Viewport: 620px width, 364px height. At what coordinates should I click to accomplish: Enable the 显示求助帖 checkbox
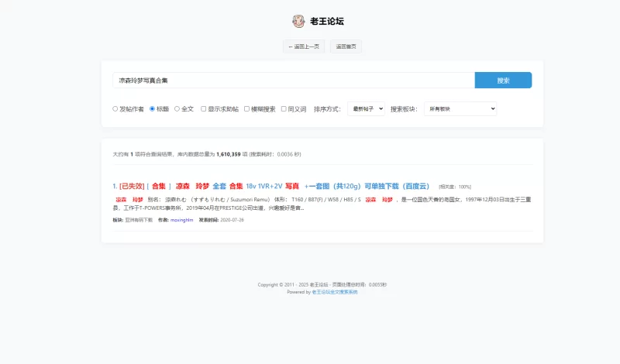point(204,109)
